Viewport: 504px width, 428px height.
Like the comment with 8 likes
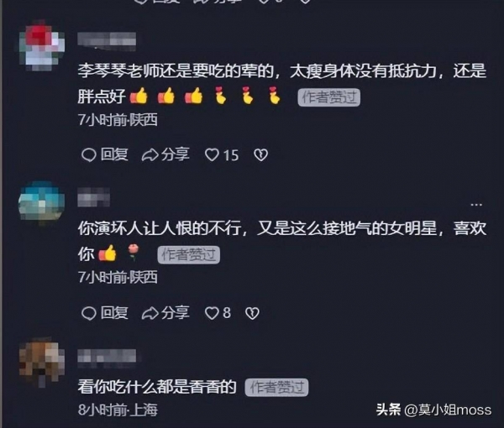click(212, 313)
